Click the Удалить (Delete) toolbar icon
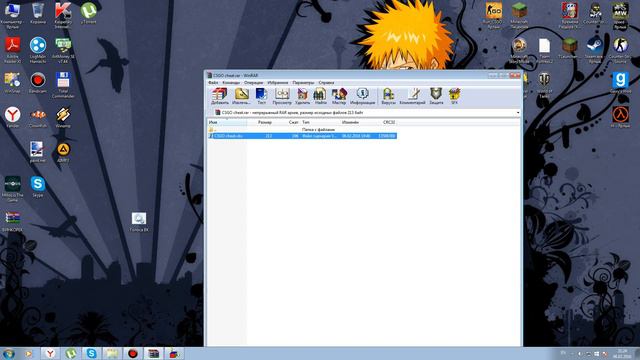The width and height of the screenshot is (640, 360). tap(302, 96)
